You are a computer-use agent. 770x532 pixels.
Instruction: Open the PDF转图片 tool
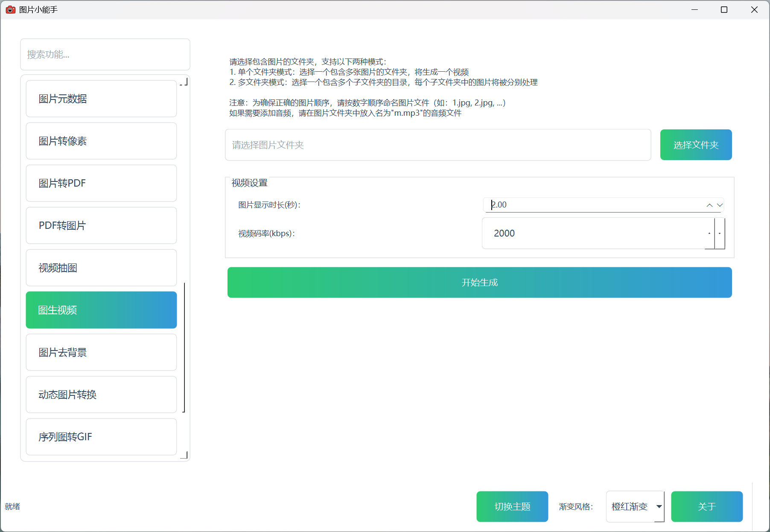101,225
